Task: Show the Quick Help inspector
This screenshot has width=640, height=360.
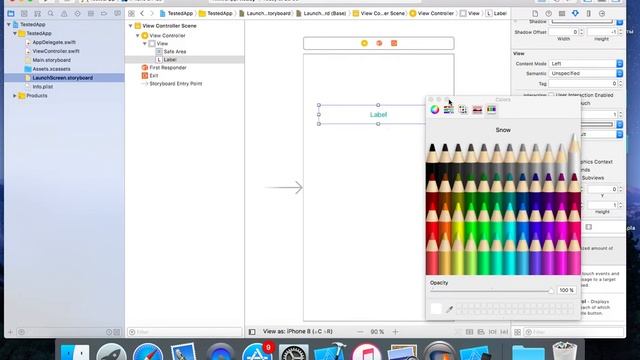Action: pyautogui.click(x=549, y=13)
